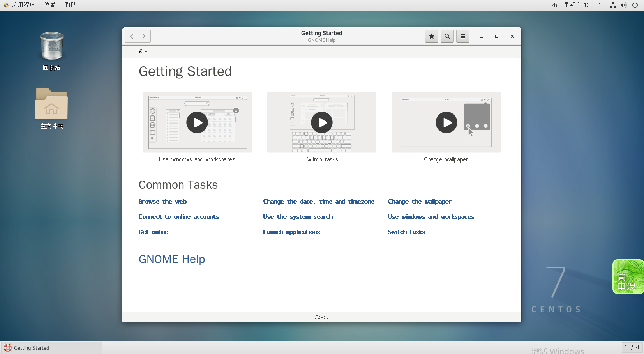Click the volume speaker icon
Viewport: 644px width, 354px height.
pos(624,5)
